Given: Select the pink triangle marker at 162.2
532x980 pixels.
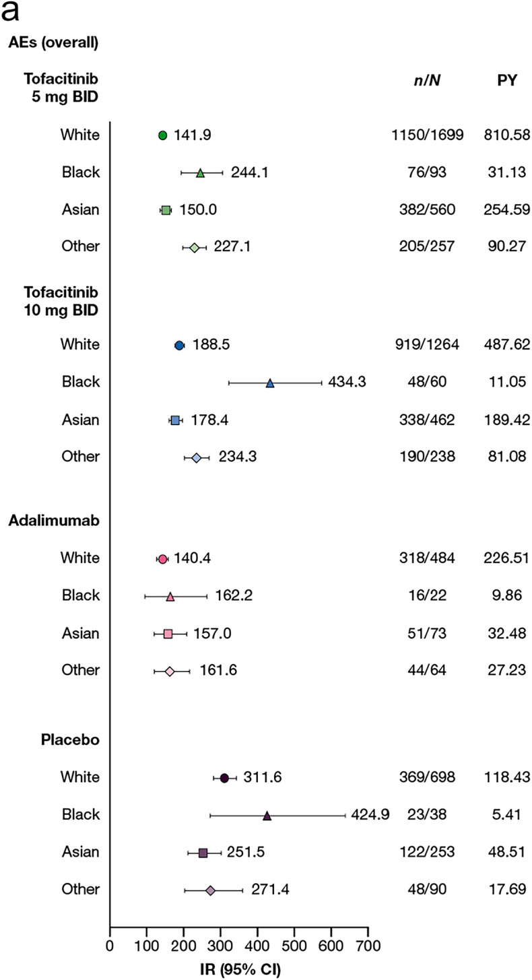Looking at the screenshot, I should click(170, 596).
